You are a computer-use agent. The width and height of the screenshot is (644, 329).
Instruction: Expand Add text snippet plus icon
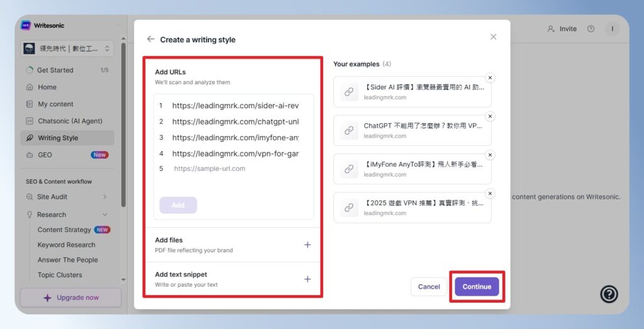point(307,279)
